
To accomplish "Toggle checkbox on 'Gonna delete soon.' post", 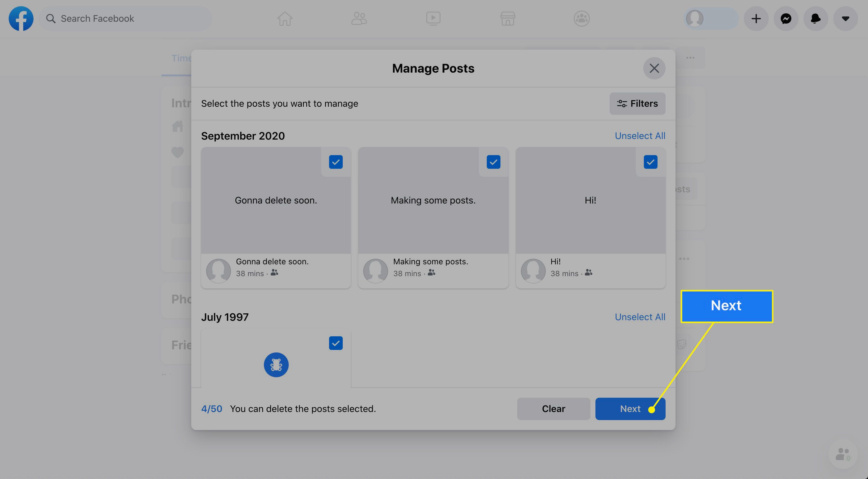I will 335,162.
